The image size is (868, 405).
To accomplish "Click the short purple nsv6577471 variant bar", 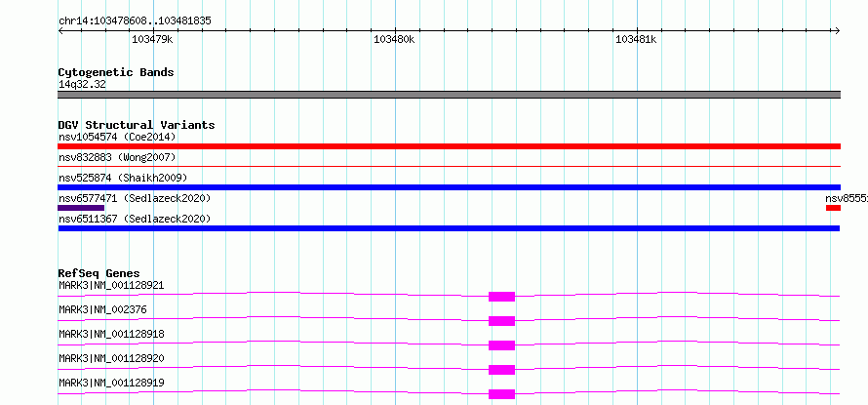I will [x=81, y=208].
